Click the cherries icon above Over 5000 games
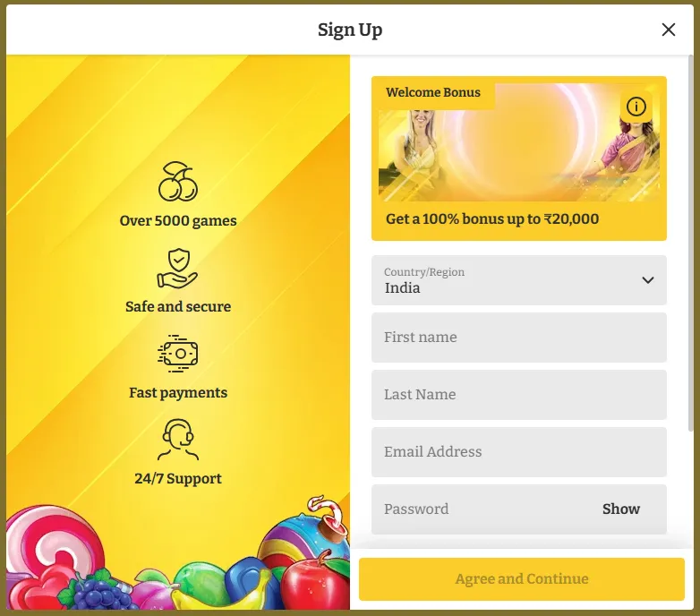 coord(178,182)
